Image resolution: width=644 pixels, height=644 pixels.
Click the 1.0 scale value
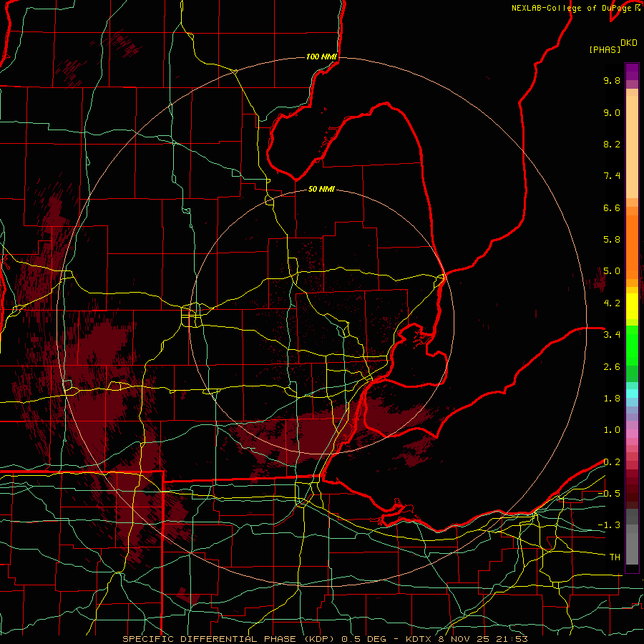point(612,430)
